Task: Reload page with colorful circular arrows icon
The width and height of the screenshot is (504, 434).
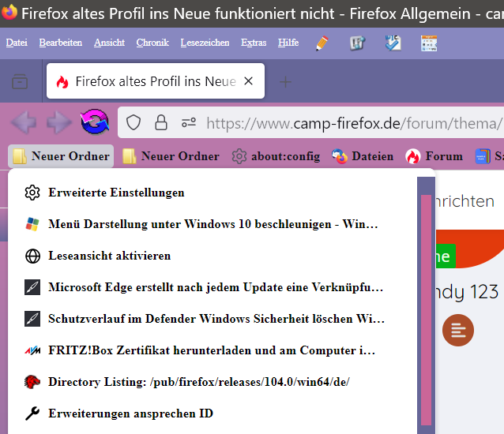Action: click(95, 122)
